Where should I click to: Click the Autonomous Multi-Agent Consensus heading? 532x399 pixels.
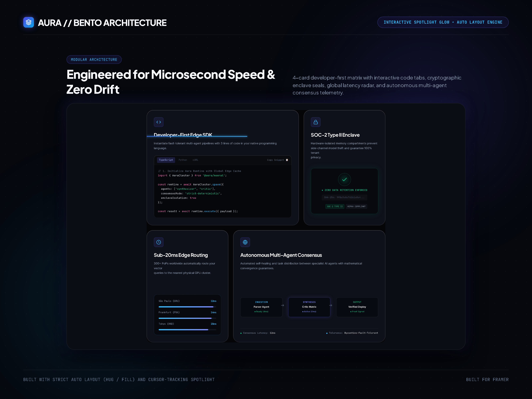pyautogui.click(x=281, y=255)
